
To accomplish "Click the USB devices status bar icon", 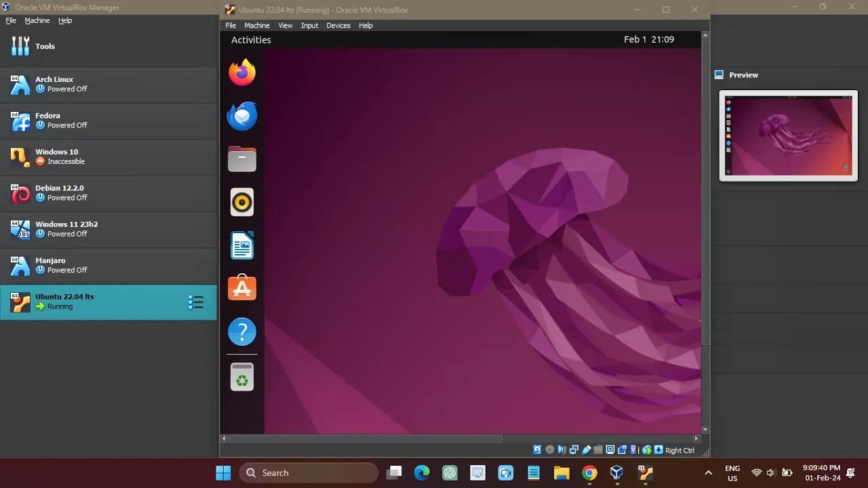I will tap(586, 449).
